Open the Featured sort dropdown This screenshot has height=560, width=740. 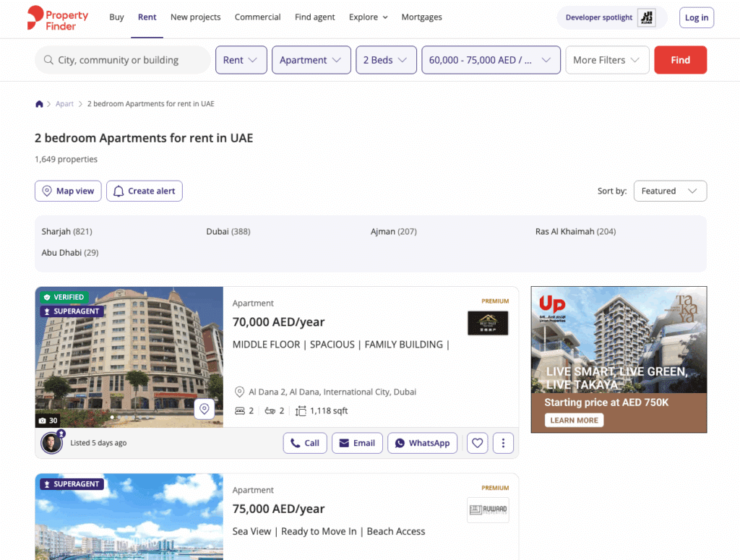[669, 191]
